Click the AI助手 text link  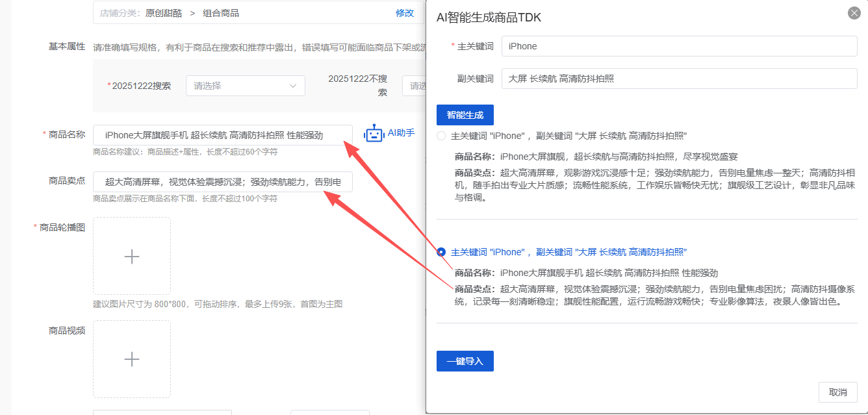click(402, 133)
